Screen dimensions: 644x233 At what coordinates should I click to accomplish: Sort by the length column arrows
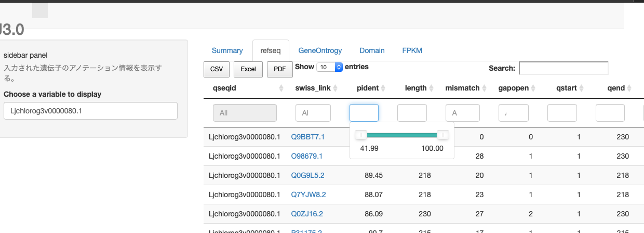tap(432, 88)
